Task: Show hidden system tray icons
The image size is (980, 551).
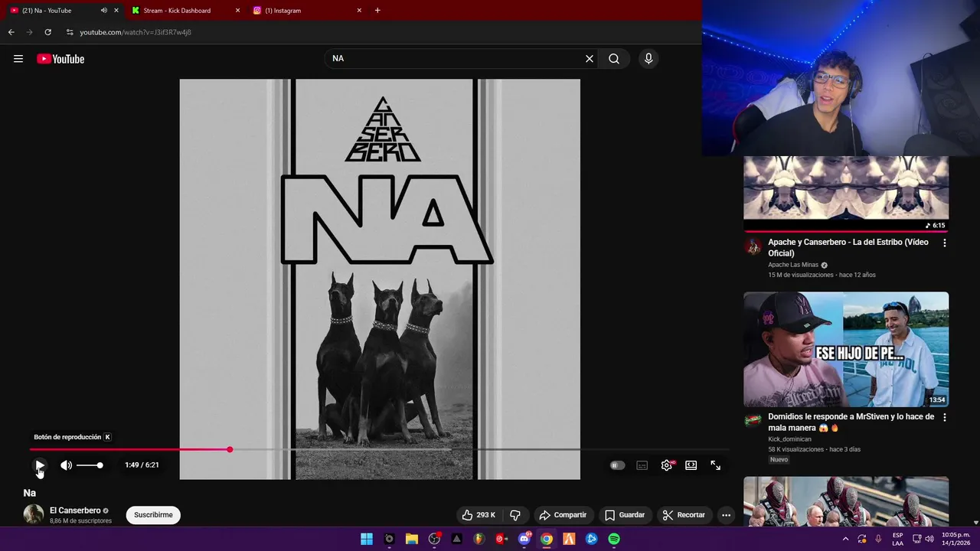Action: click(x=845, y=539)
